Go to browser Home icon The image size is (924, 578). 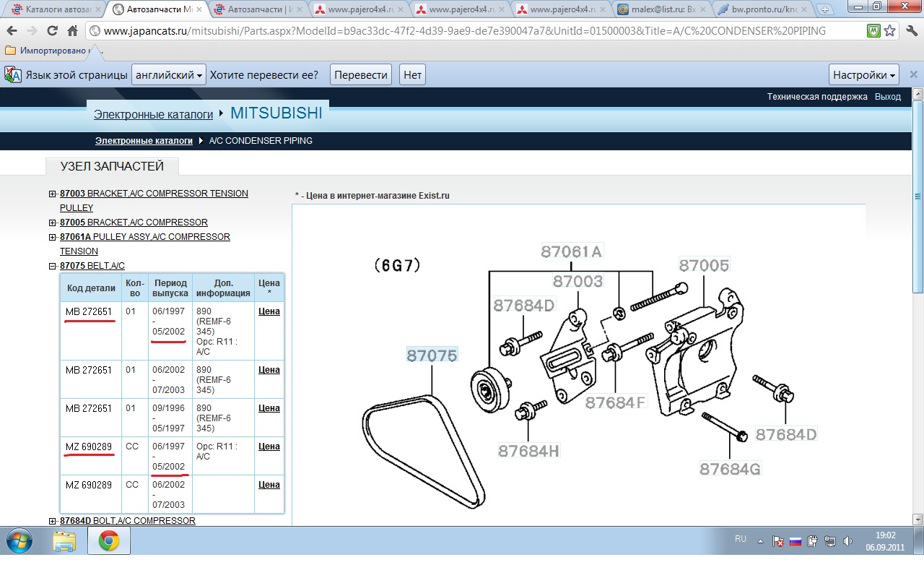72,31
